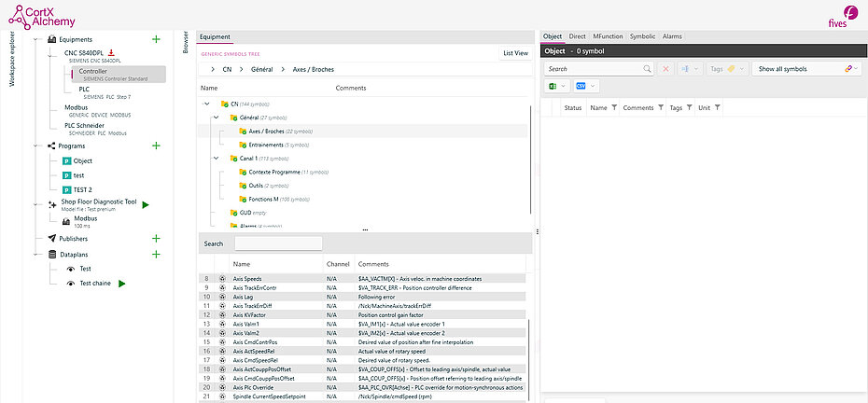Run Shop Floor Diagnostic Tool play arrow
Screen dimensions: 868x403
click(146, 205)
